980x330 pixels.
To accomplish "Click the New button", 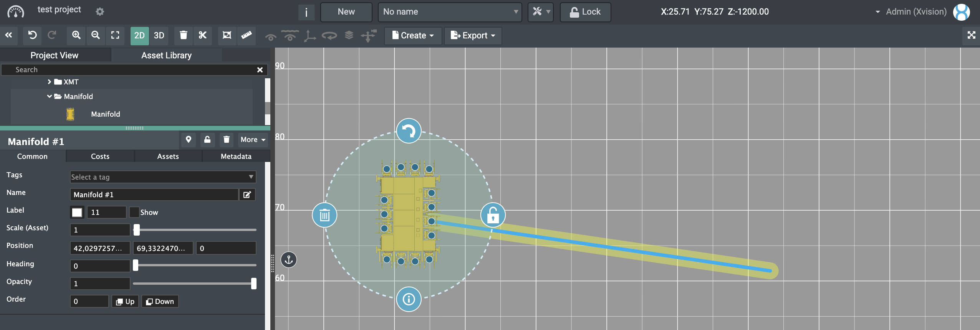I will (x=346, y=12).
